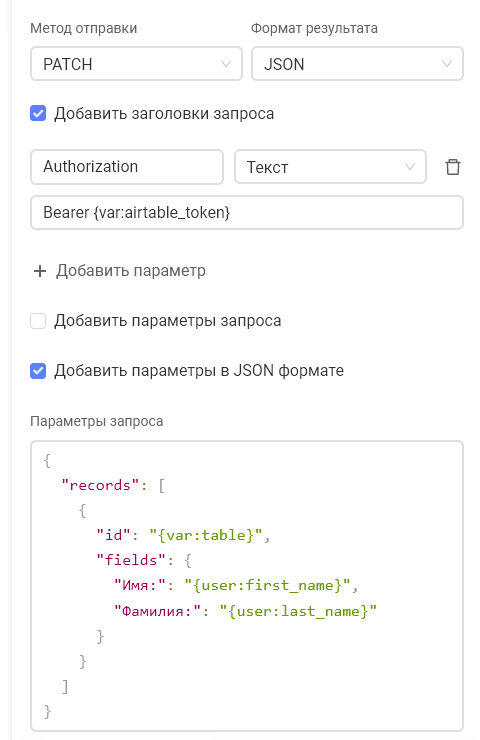The image size is (480, 740).
Task: Click the chevron arrow in the Текст selector
Action: [410, 167]
